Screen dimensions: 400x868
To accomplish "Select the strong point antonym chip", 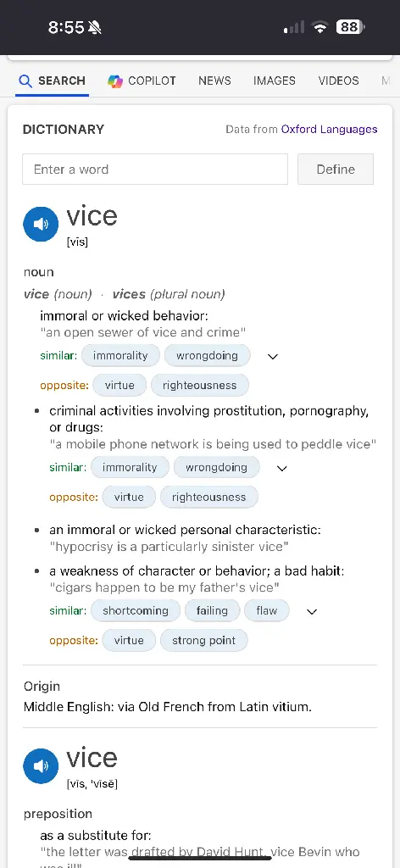I will pyautogui.click(x=203, y=641).
